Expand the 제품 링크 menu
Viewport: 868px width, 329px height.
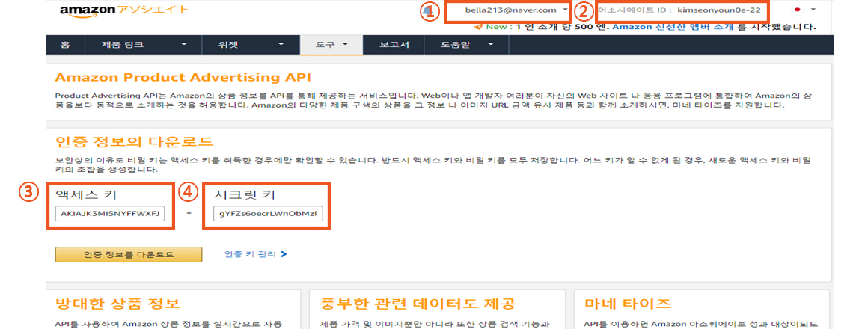(144, 45)
